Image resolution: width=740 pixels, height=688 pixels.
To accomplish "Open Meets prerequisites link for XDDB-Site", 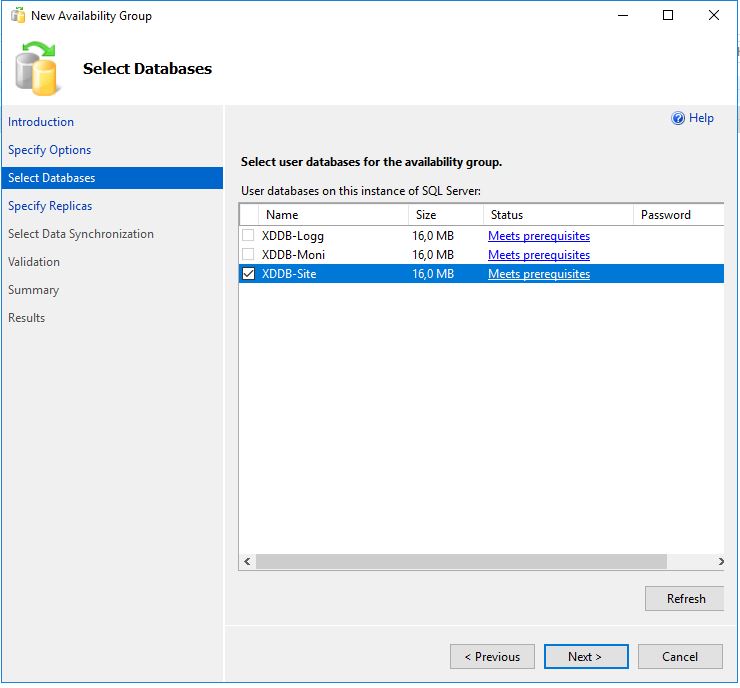I will point(539,274).
